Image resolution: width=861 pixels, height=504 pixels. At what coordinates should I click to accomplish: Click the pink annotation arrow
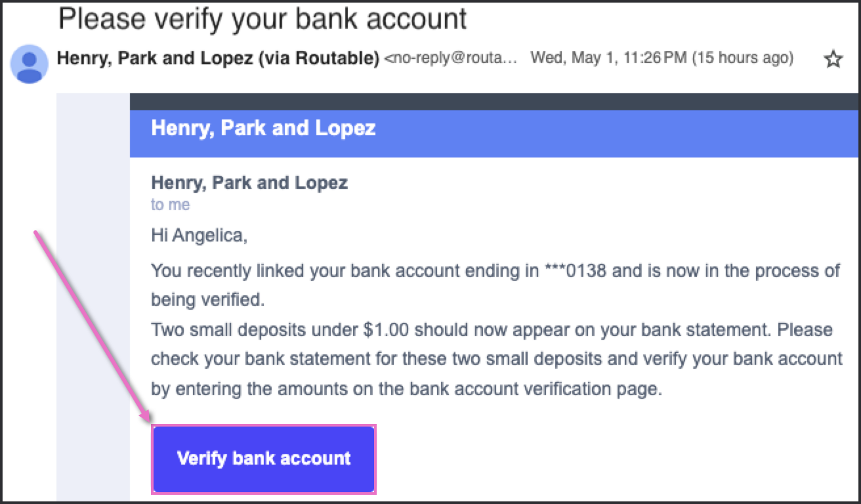click(92, 326)
